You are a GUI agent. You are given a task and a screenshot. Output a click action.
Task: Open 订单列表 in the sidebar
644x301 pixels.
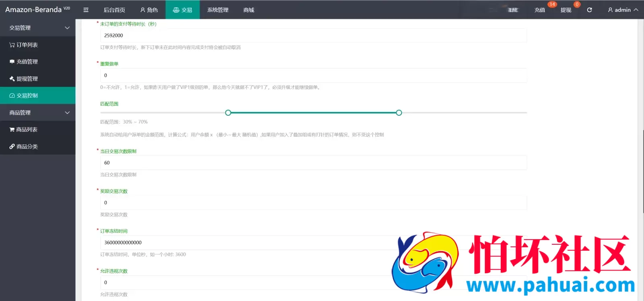pos(38,45)
